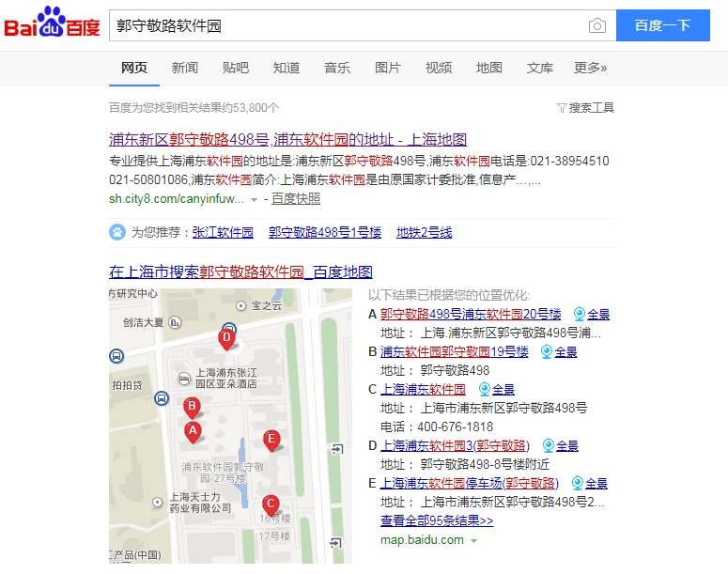Click bus stop icon near 拍拍贷
This screenshot has width=728, height=574.
[162, 398]
